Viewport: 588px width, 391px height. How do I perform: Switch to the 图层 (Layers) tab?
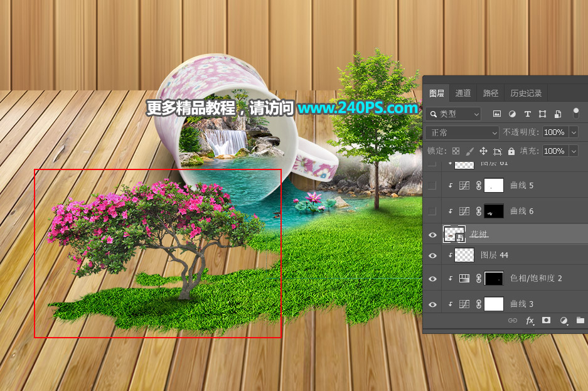pos(437,94)
